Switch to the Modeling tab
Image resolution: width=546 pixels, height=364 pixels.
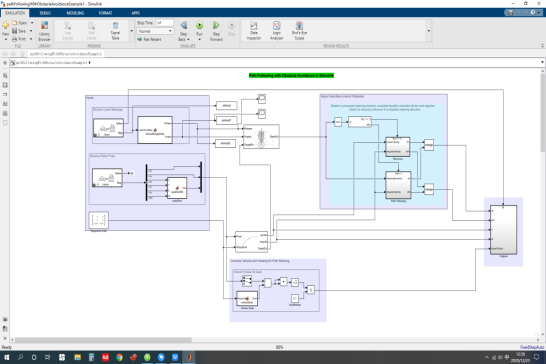pyautogui.click(x=75, y=13)
